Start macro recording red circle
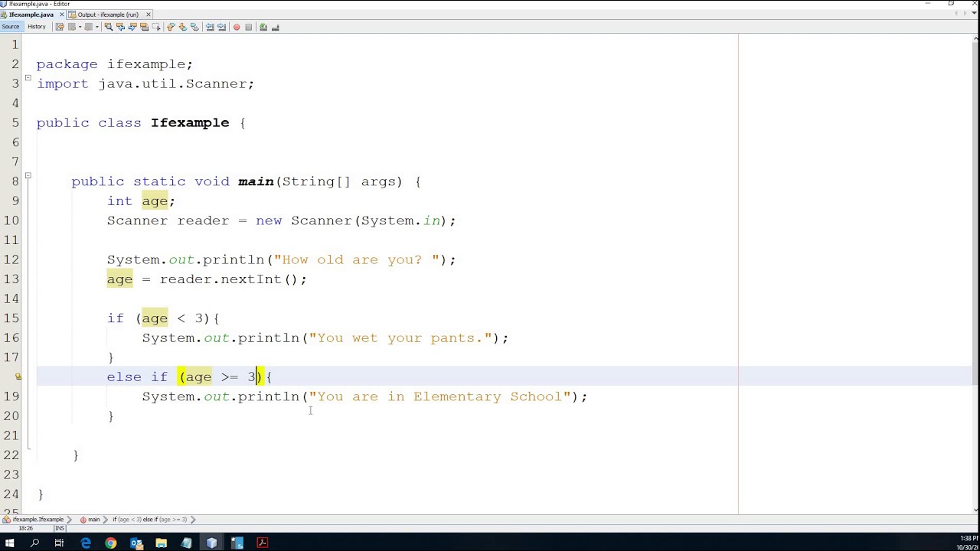980x551 pixels. pos(237,27)
